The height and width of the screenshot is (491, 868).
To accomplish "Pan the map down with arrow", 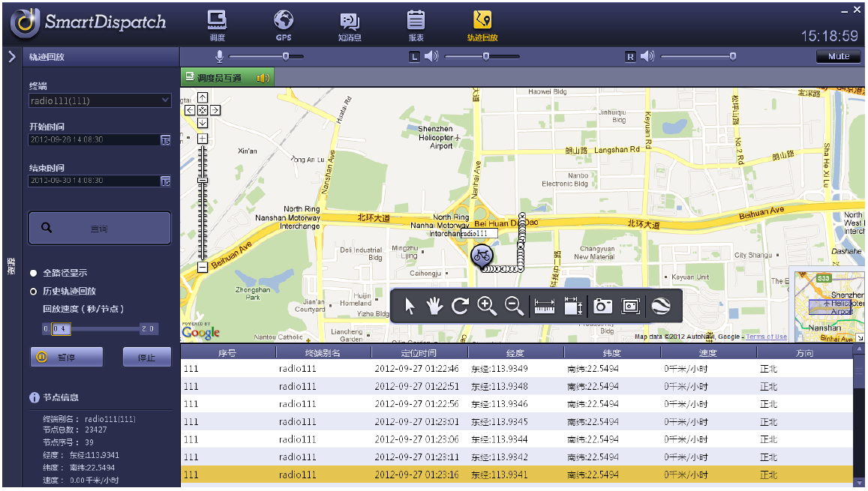I will [x=203, y=123].
